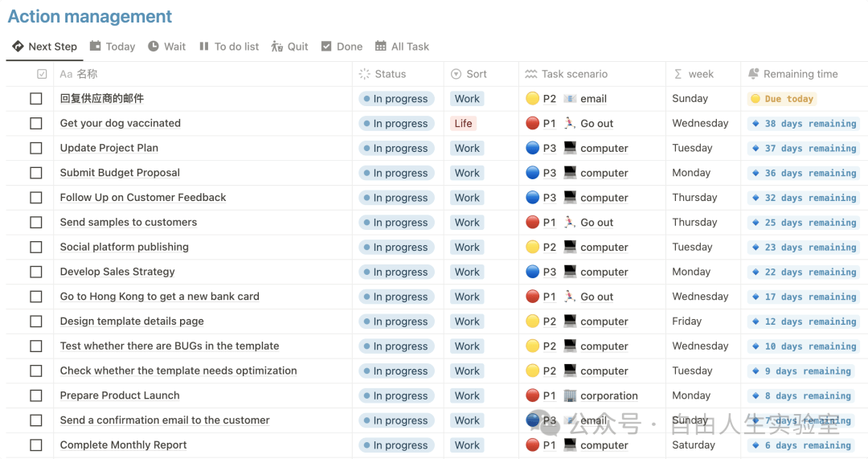
Task: Click In progress status for Submit Budget Proposal
Action: point(396,173)
